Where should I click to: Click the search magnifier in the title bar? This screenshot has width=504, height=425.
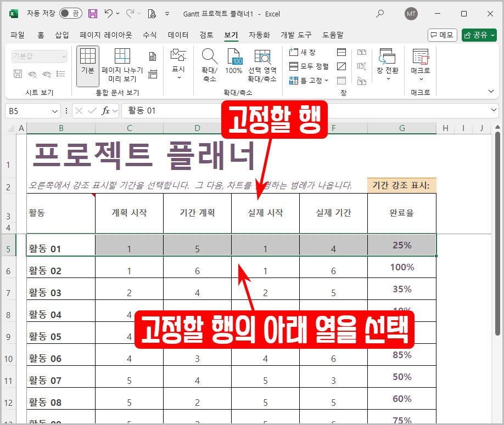click(380, 14)
